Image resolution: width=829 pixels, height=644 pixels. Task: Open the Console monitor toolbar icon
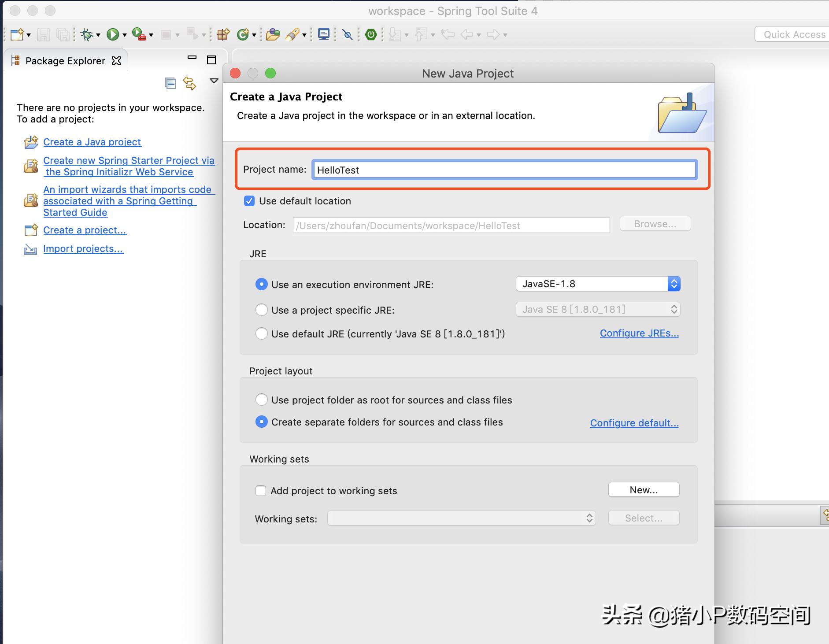[x=324, y=34]
